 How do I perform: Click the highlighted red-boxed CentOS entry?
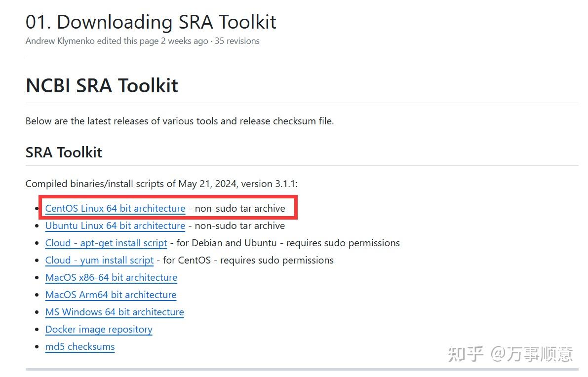coord(168,208)
